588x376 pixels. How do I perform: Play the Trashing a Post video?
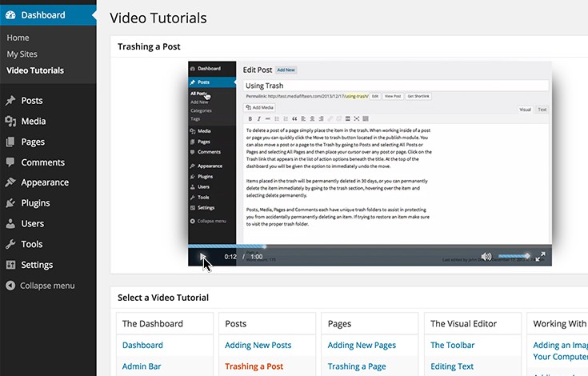pos(203,257)
